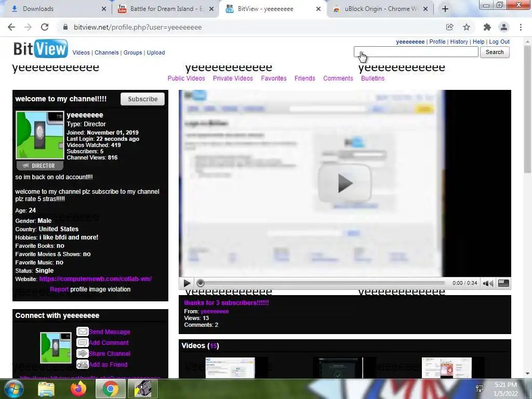
Task: Open File Explorer from taskbar
Action: [46, 389]
